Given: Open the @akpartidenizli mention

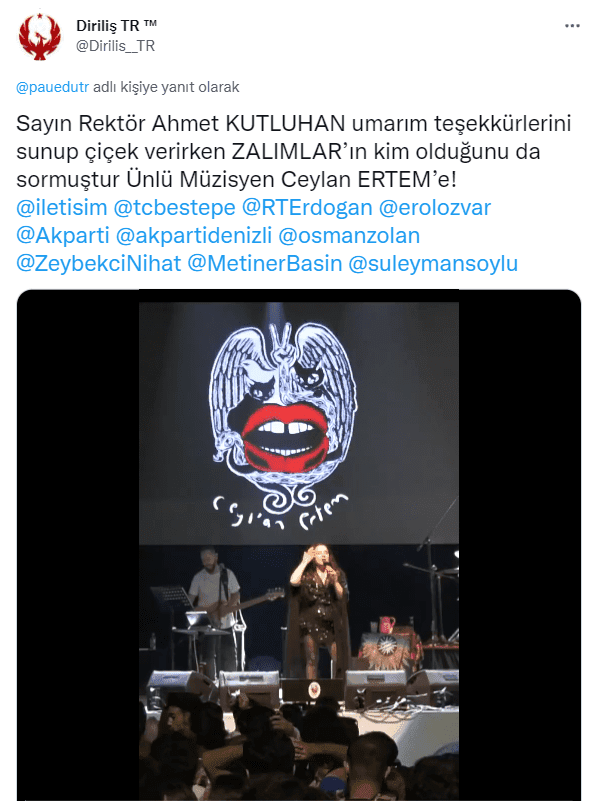Looking at the screenshot, I should [194, 235].
